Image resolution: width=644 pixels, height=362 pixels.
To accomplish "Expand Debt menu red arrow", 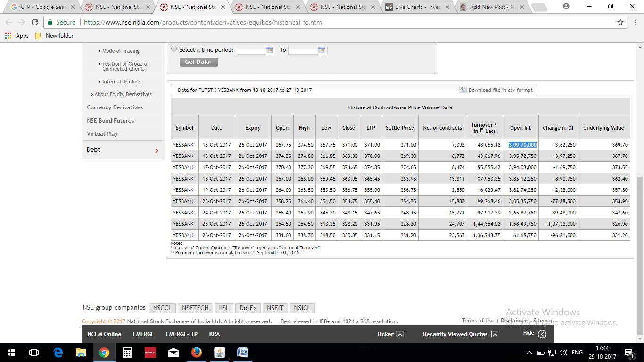I will [157, 150].
